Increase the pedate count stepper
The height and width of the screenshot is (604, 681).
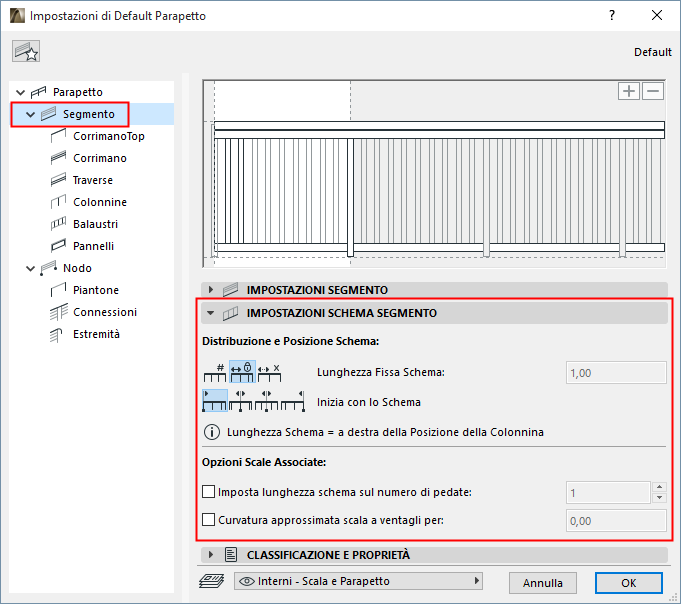659,487
